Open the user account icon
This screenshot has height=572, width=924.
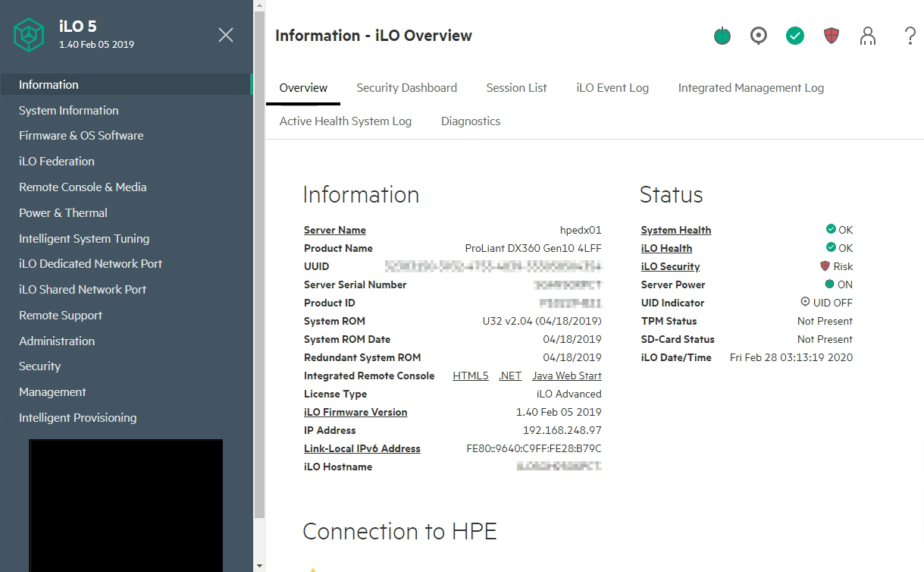click(x=868, y=36)
